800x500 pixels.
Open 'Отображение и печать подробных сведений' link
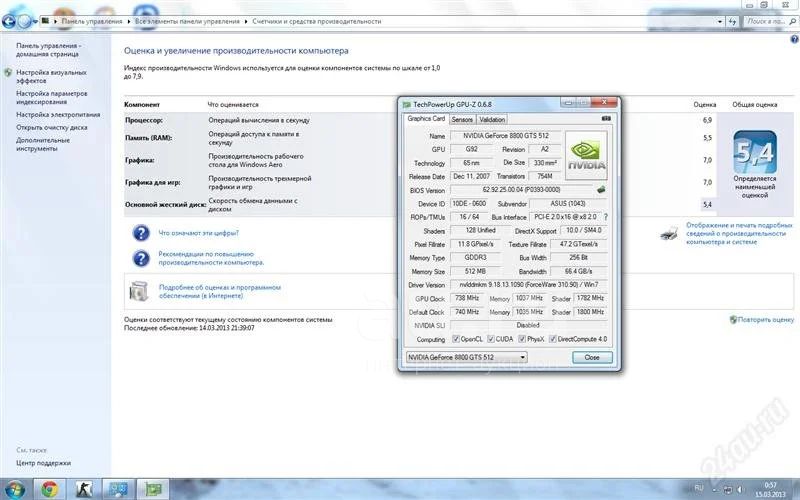tap(739, 233)
